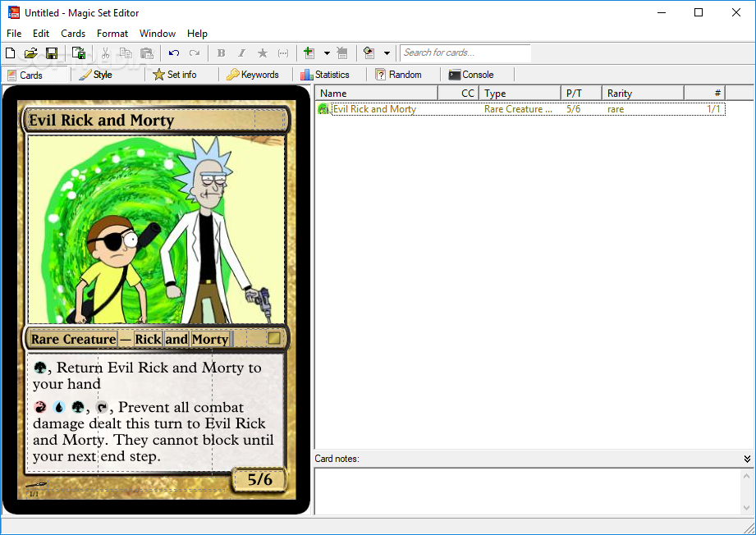Toggle Italic text formatting
756x535 pixels.
(x=241, y=53)
